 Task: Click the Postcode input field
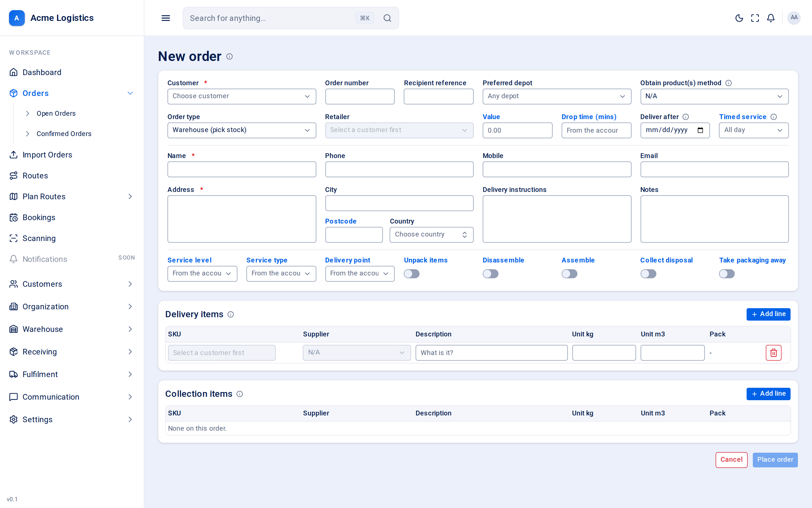[354, 235]
